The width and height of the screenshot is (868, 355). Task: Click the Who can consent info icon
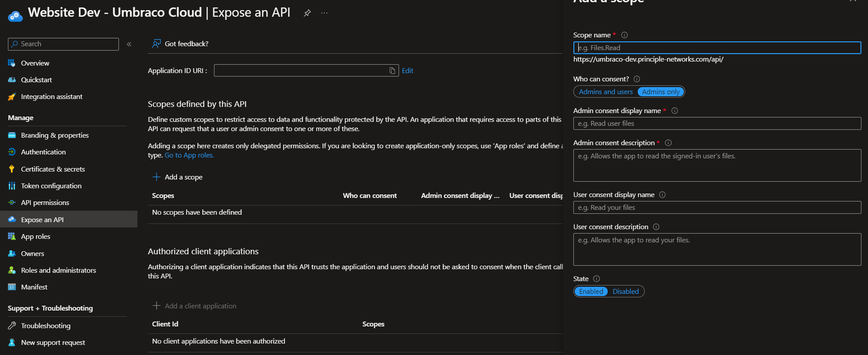click(637, 79)
